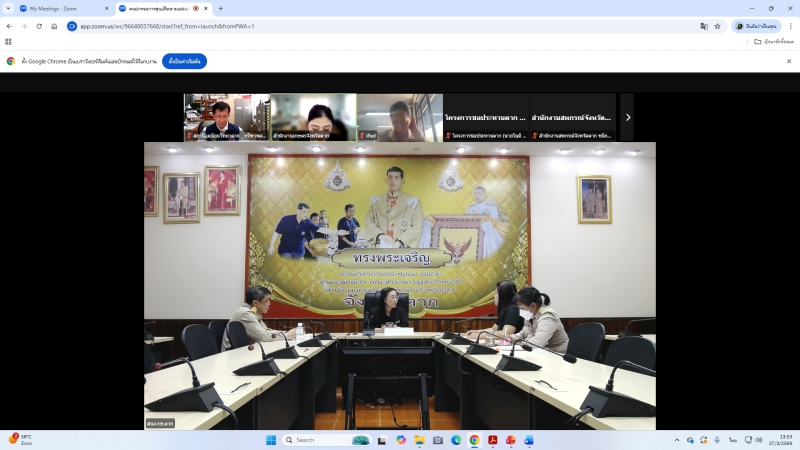The height and width of the screenshot is (450, 800).
Task: Select the first participant thumbnail with man in glasses
Action: (227, 117)
